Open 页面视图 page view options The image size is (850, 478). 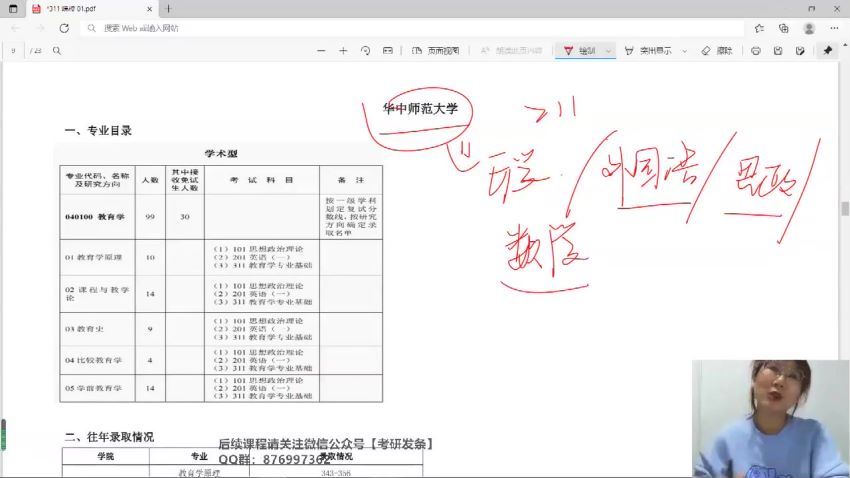(436, 50)
